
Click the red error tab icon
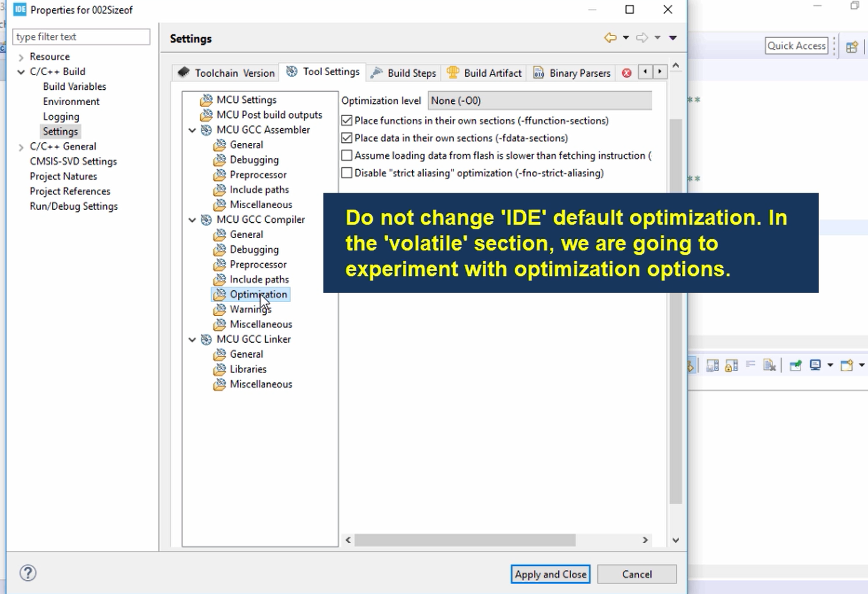point(627,73)
